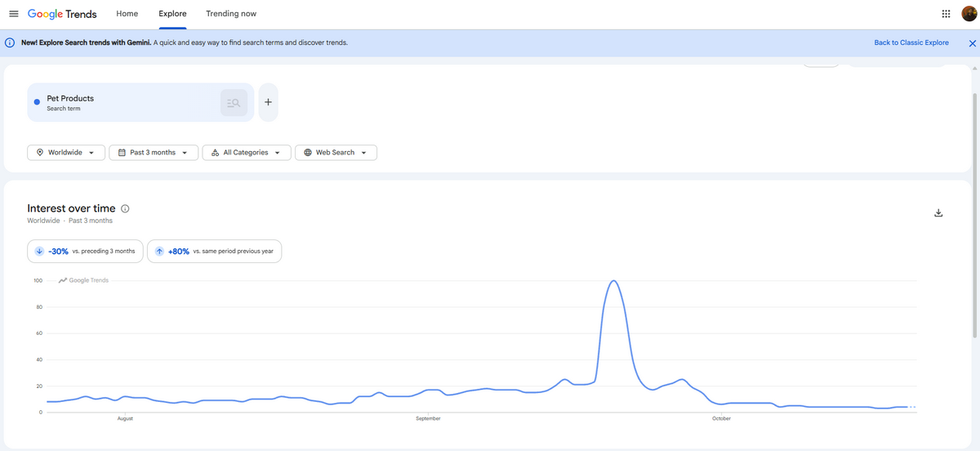Click the search-term explore icon in Pet Products chip

tap(234, 103)
